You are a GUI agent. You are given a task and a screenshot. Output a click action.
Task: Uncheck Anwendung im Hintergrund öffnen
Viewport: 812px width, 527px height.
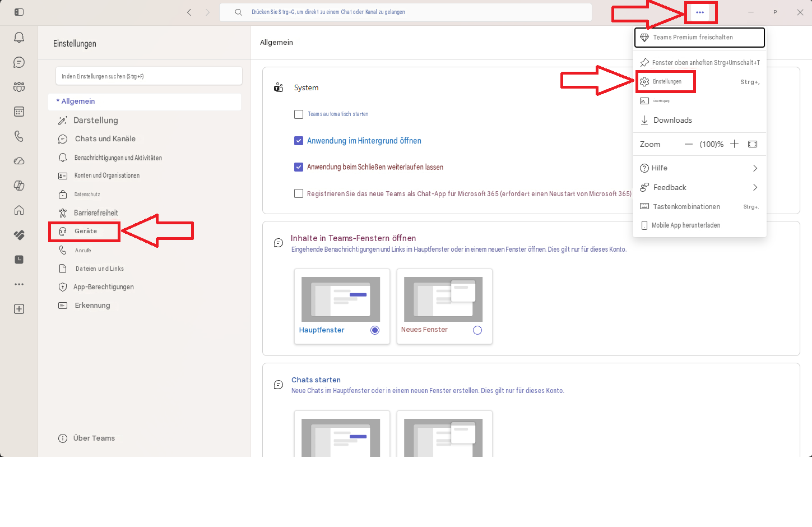pyautogui.click(x=299, y=141)
